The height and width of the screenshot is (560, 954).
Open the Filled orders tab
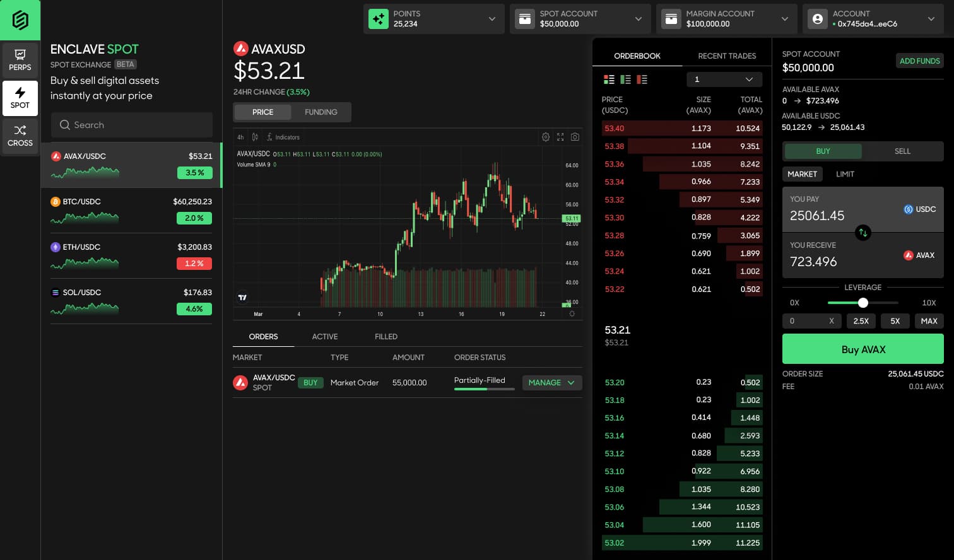pos(386,337)
